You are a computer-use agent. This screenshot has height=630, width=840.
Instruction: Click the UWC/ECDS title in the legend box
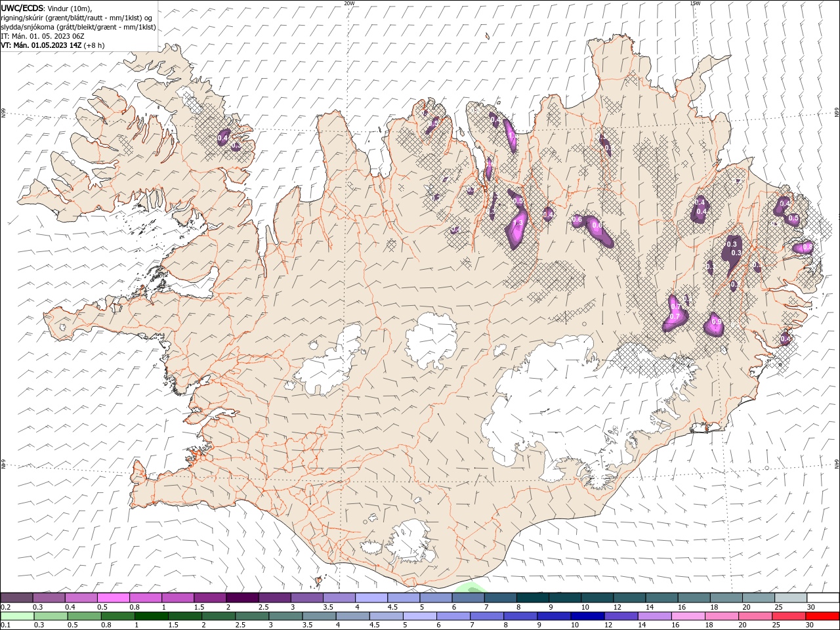pyautogui.click(x=23, y=8)
